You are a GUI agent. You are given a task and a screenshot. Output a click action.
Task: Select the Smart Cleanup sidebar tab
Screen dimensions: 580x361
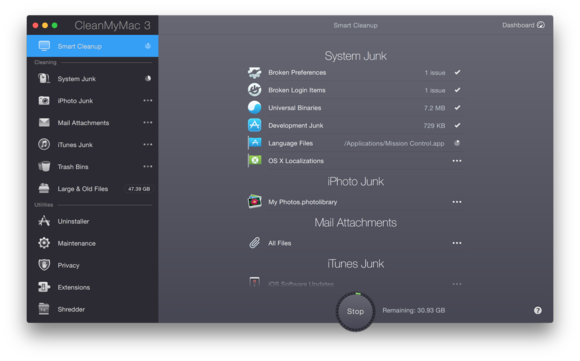click(92, 46)
